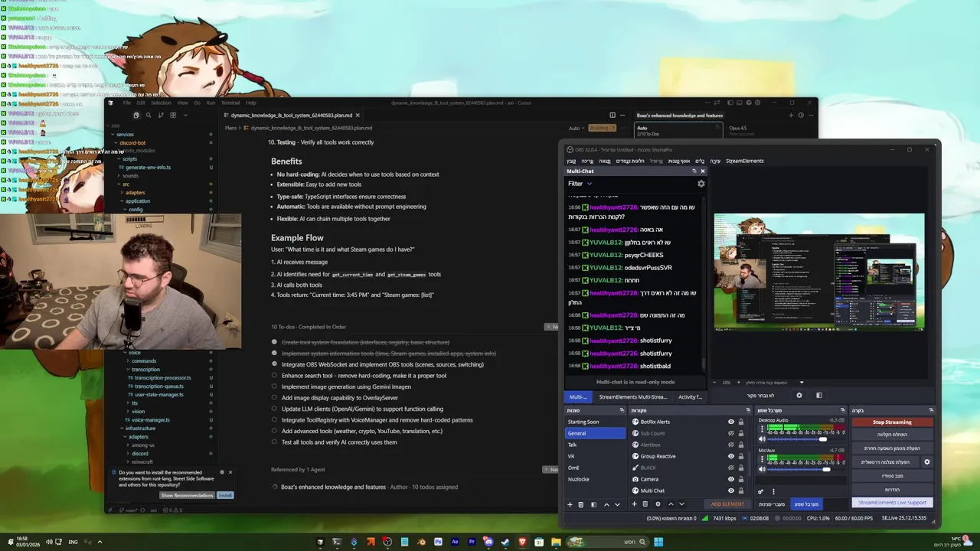Viewport: 980px width, 551px height.
Task: Toggle lock on Camera source
Action: click(741, 479)
